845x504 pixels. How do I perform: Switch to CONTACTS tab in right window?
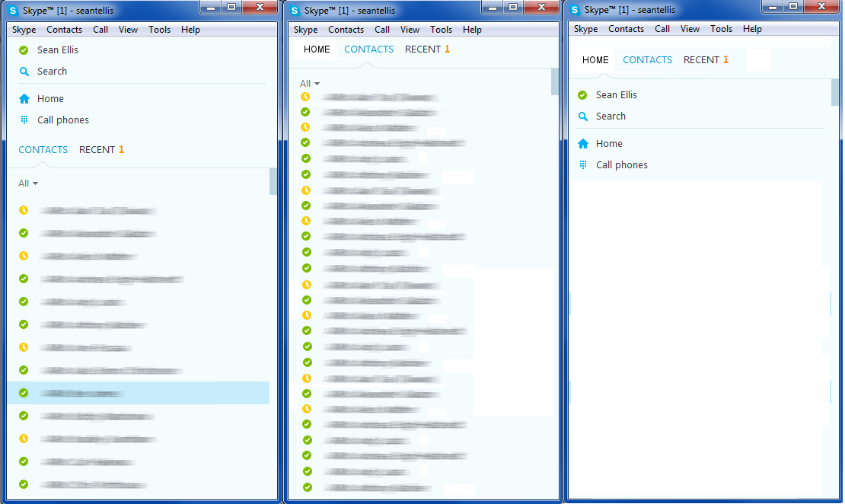pos(647,60)
